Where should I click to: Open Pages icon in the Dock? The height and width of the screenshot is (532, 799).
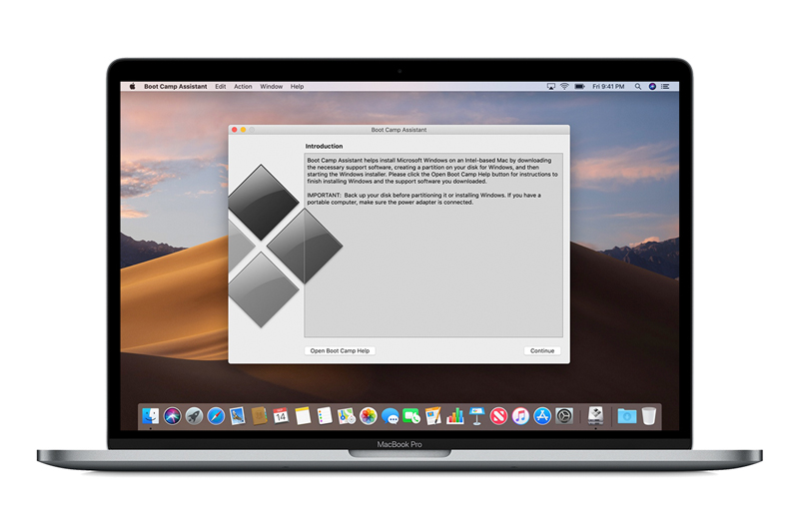[433, 416]
